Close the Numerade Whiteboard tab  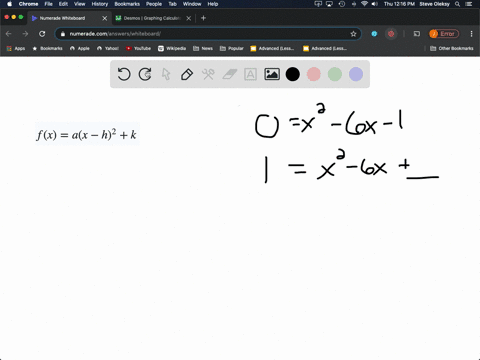click(105, 18)
